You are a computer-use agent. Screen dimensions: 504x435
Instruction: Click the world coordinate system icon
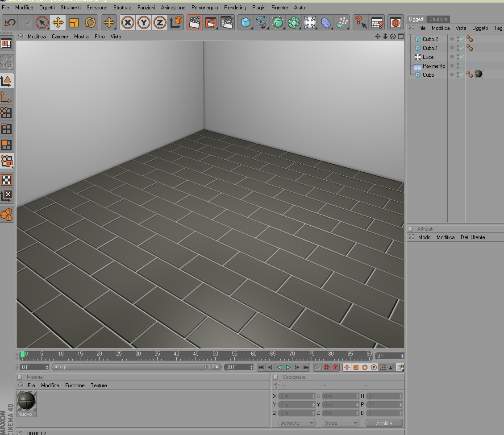(x=176, y=22)
